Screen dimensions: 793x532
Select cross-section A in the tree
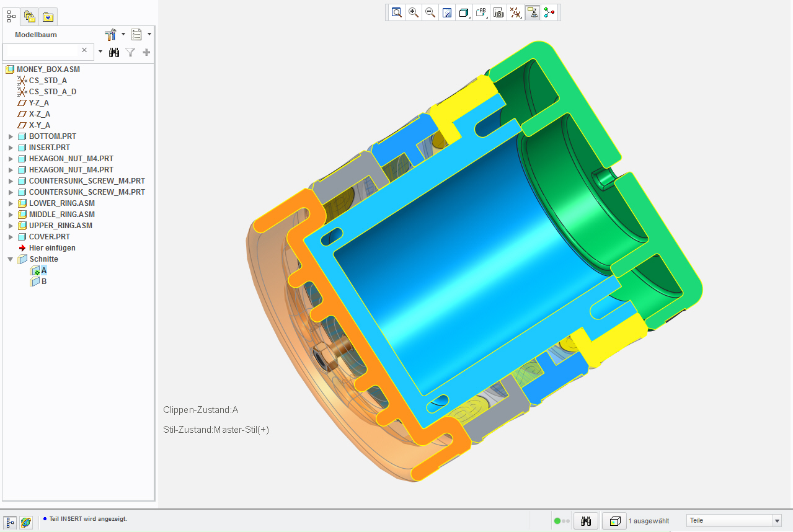tap(44, 270)
